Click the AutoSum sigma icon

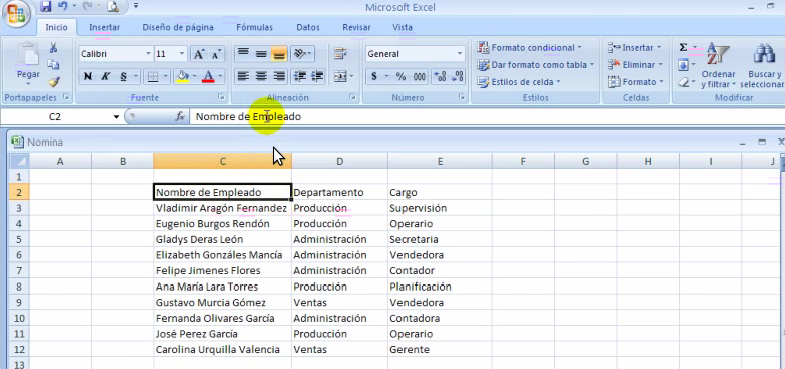(x=683, y=48)
